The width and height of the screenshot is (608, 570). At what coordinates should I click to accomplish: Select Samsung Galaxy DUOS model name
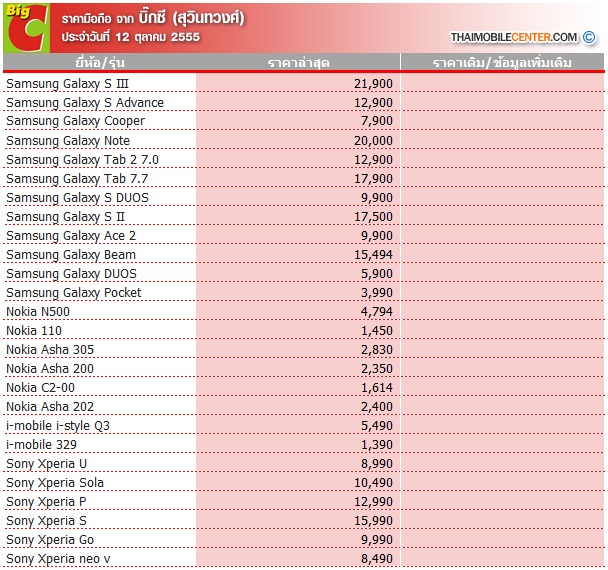[x=71, y=273]
